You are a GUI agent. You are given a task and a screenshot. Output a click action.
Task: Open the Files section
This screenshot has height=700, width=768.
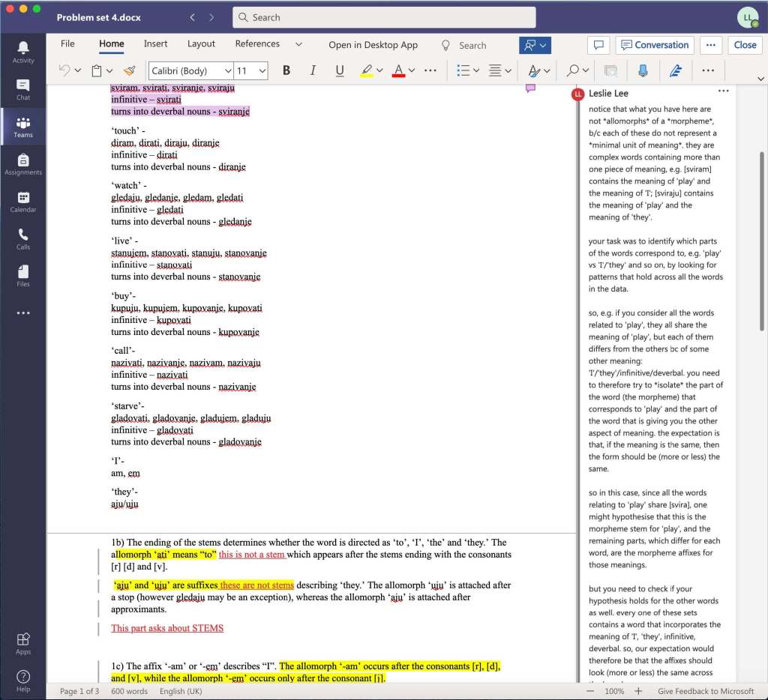[x=22, y=274]
